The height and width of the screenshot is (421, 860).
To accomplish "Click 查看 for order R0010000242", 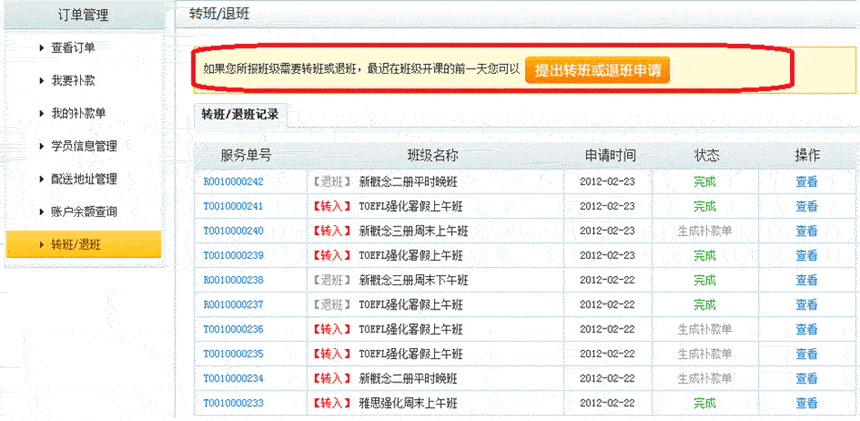I will click(x=806, y=182).
